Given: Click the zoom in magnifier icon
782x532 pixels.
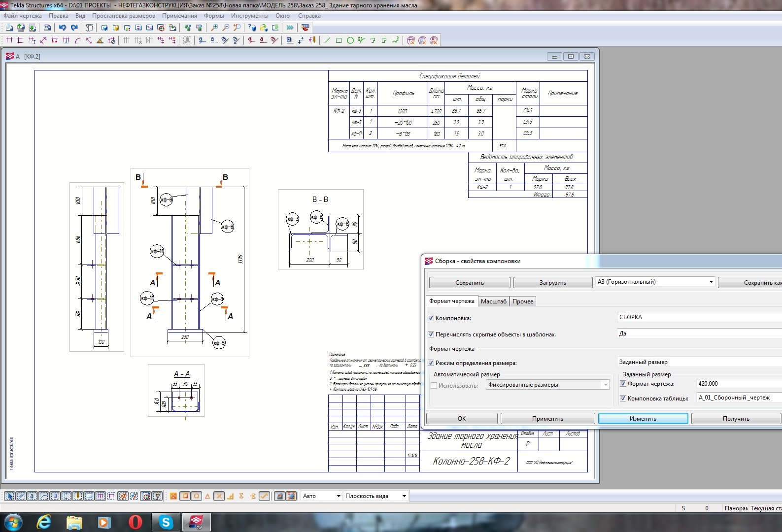Looking at the screenshot, I should pyautogui.click(x=214, y=28).
